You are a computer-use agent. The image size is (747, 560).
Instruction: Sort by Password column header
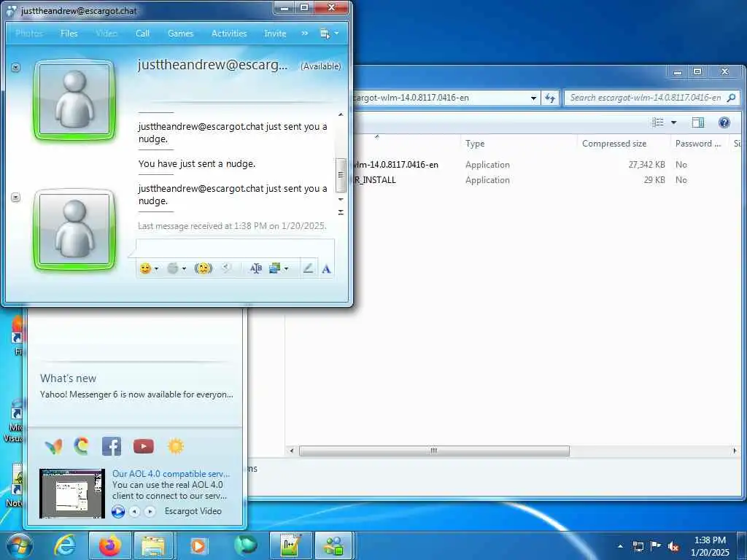pos(698,144)
